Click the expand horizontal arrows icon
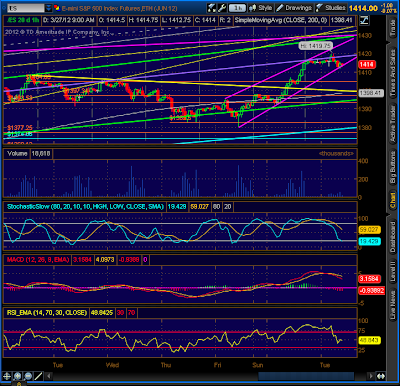Viewport: 400px width, 386px height. coord(381,376)
